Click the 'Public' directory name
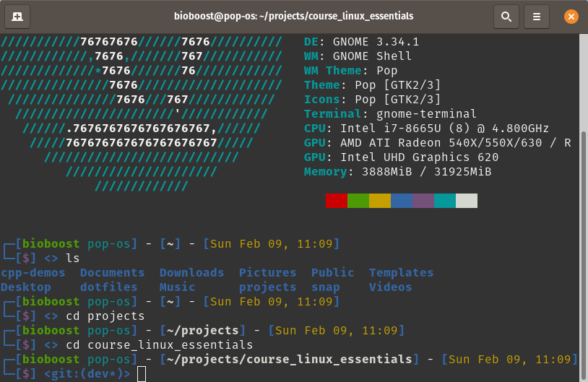Viewport: 588px width, 382px height. click(x=332, y=272)
